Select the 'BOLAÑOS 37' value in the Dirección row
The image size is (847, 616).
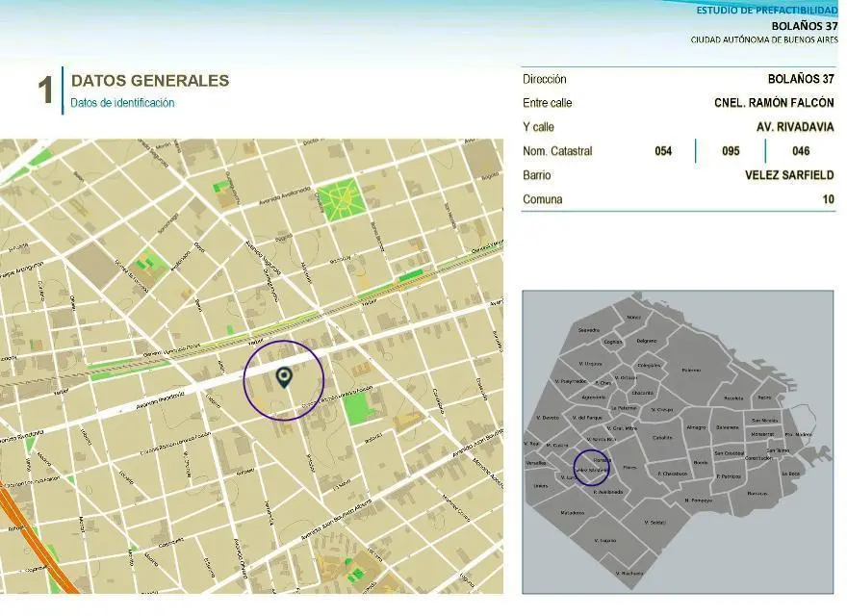pos(801,79)
